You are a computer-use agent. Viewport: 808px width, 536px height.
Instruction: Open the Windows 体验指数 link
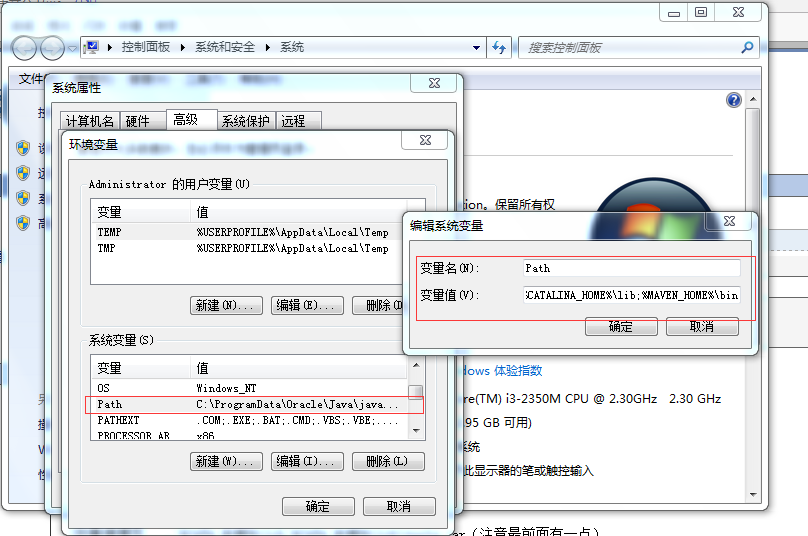[x=503, y=371]
